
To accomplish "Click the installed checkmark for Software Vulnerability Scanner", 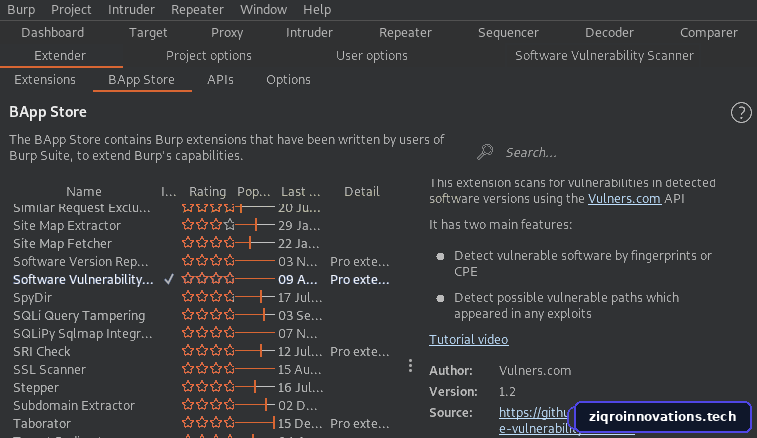I will point(168,280).
